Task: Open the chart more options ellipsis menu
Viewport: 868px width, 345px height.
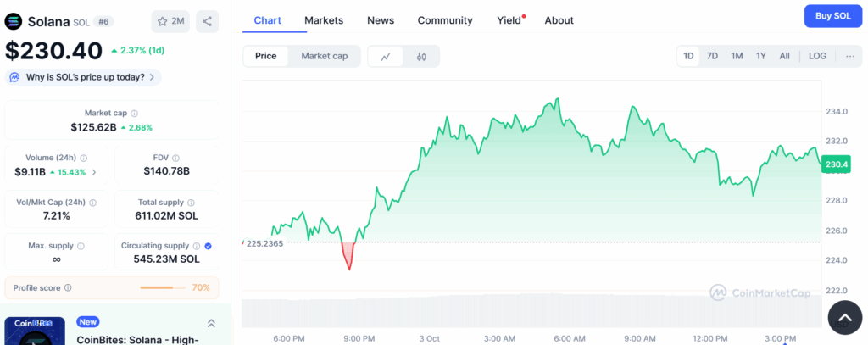Action: click(849, 56)
